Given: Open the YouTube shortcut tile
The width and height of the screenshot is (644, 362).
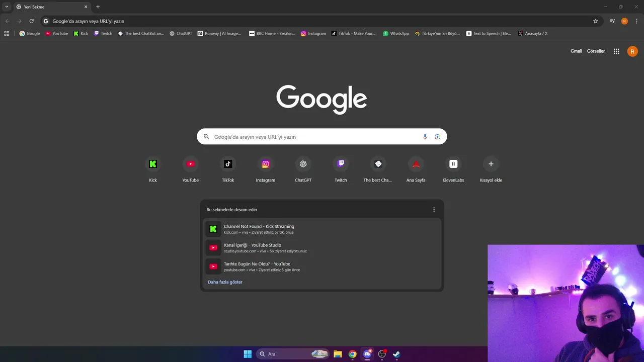Looking at the screenshot, I should pyautogui.click(x=190, y=170).
